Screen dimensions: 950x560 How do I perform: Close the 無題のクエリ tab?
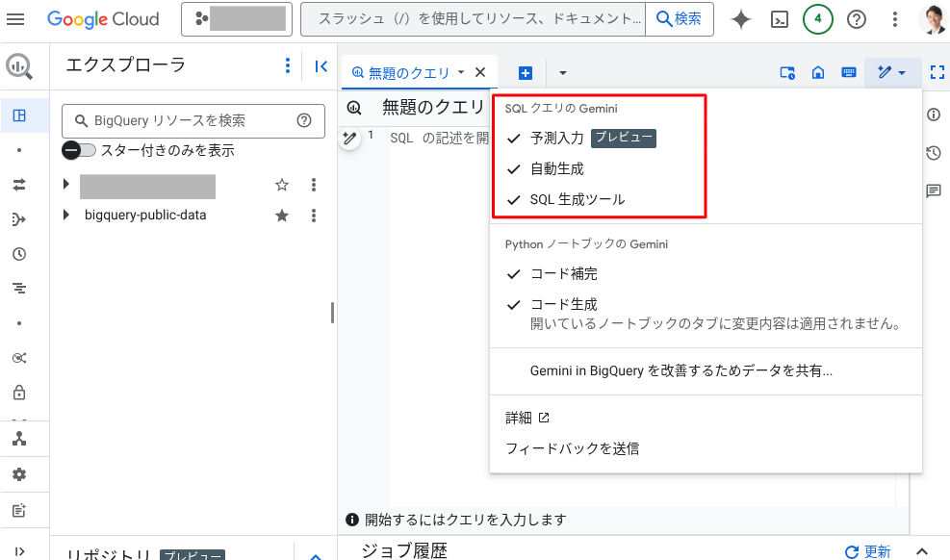tap(480, 72)
